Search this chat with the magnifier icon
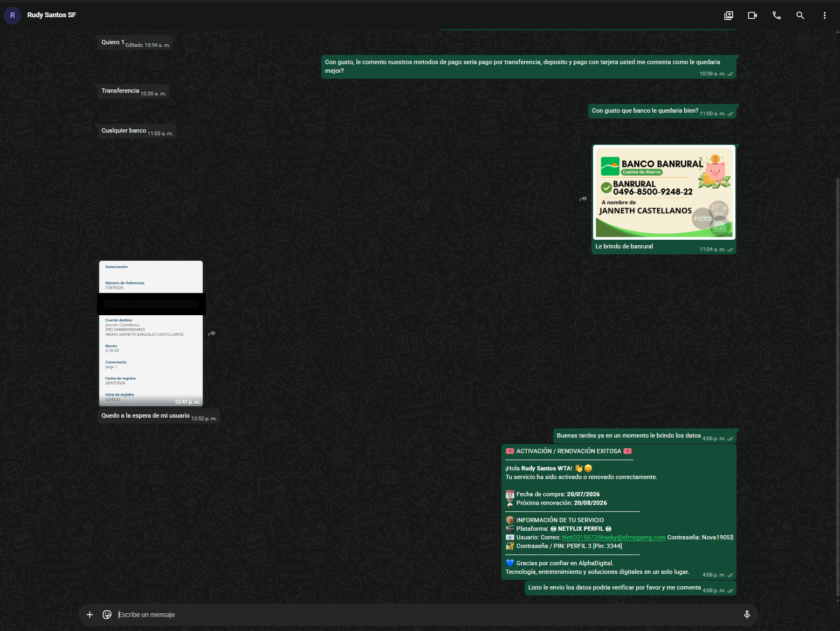Screen dimensions: 840x631 click(800, 16)
